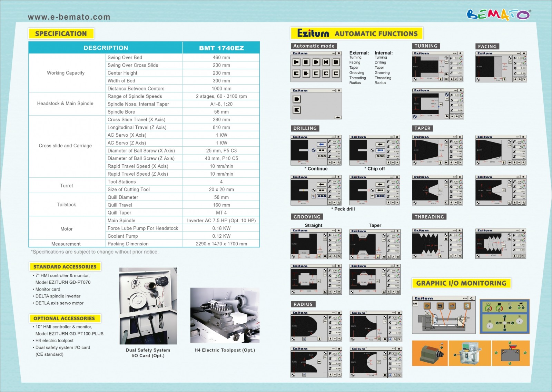
Task: Open the www.e-bemato.com website link
Action: 69,17
